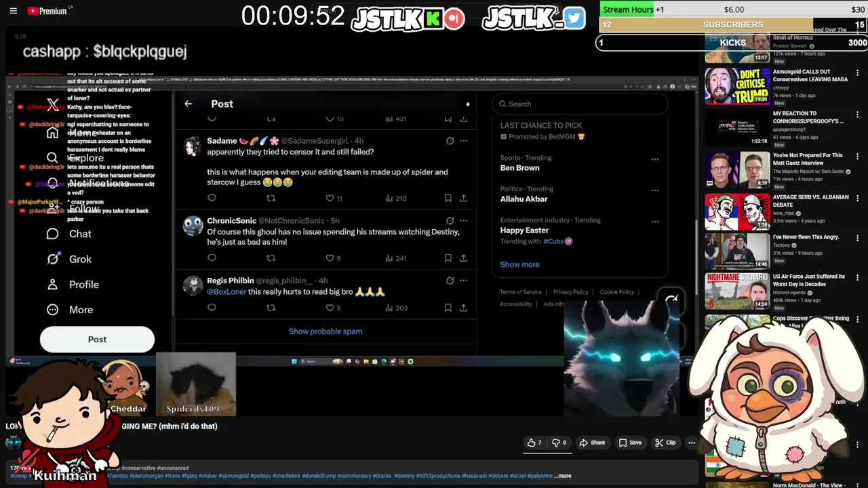The height and width of the screenshot is (488, 868).
Task: Open Sadame's profile avatar
Action: 193,146
